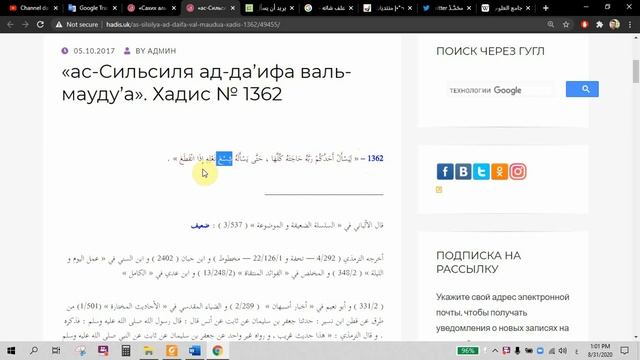The height and width of the screenshot is (360, 640).
Task: Click the blue hadith number 1362
Action: coord(375,158)
